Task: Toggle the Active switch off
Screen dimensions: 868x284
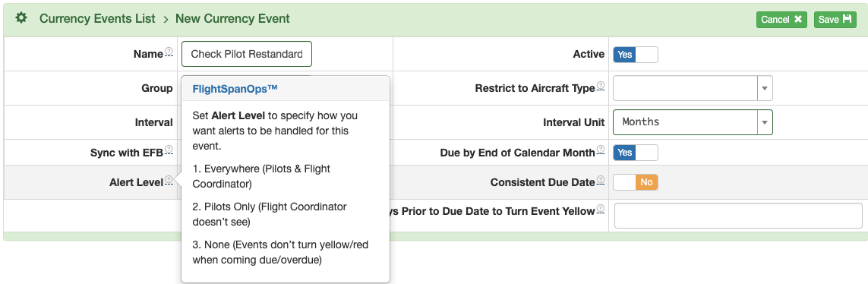Action: (x=636, y=55)
